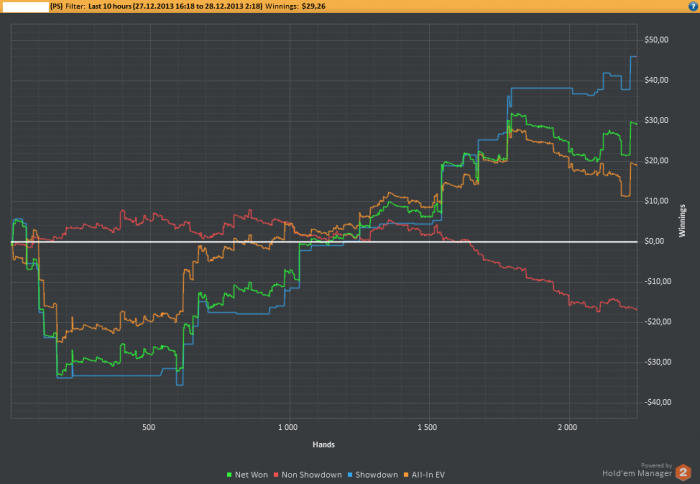700x484 pixels.
Task: Click the All-In EV legend label
Action: pos(428,475)
